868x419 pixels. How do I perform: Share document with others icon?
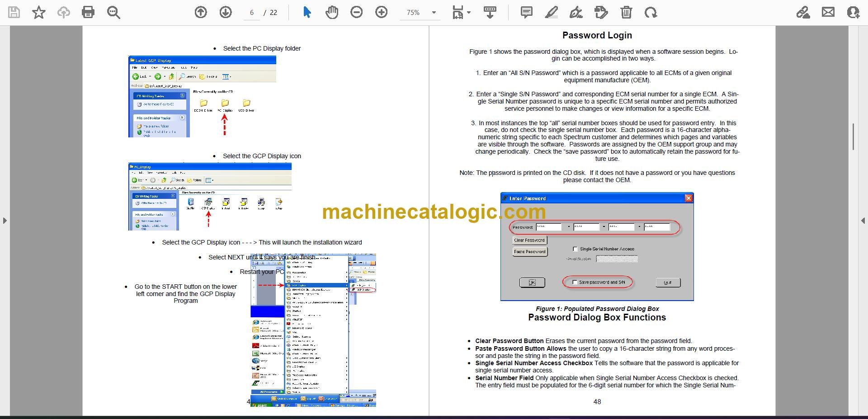point(853,12)
